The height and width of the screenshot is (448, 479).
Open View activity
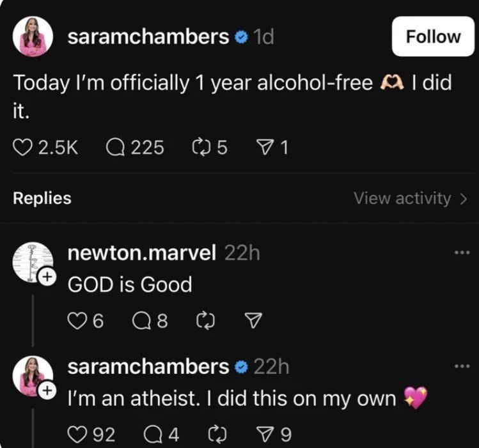(410, 198)
